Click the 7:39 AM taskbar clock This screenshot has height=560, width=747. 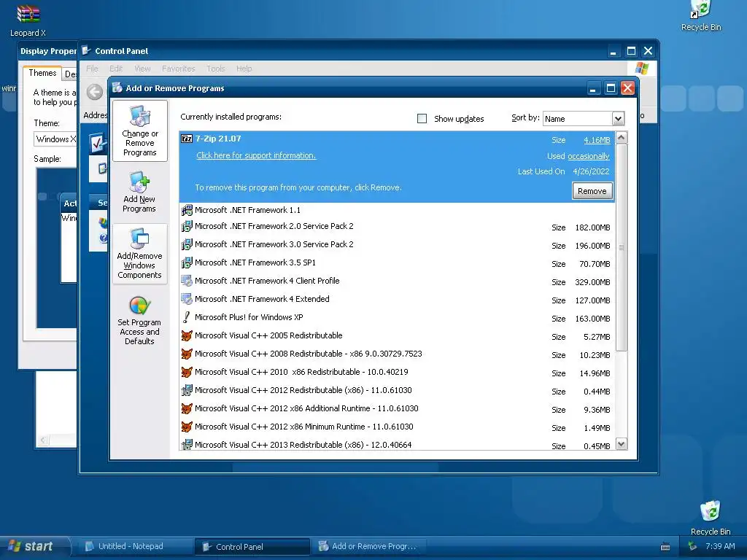pyautogui.click(x=720, y=546)
